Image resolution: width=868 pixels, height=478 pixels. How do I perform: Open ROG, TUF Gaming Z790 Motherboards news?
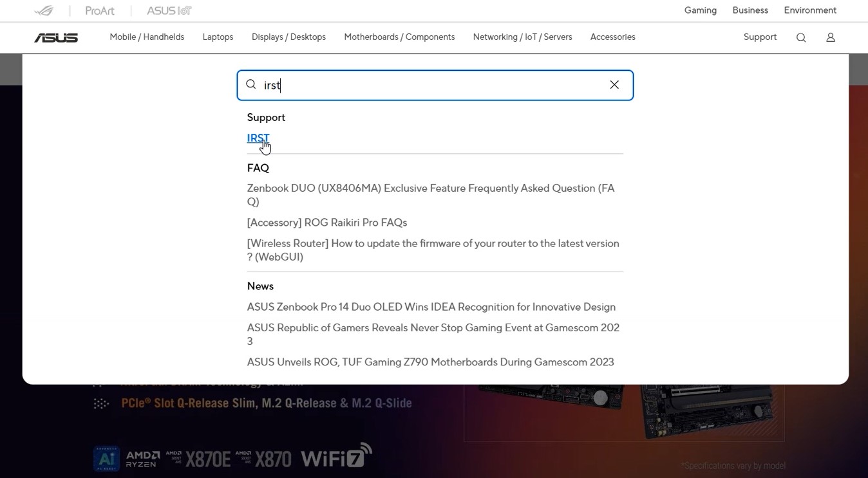[x=431, y=362]
